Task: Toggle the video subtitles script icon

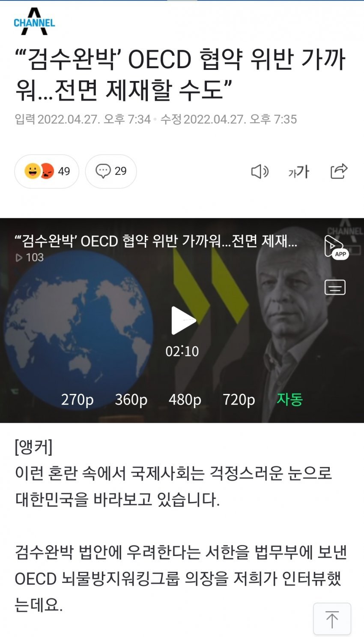Action: (335, 287)
